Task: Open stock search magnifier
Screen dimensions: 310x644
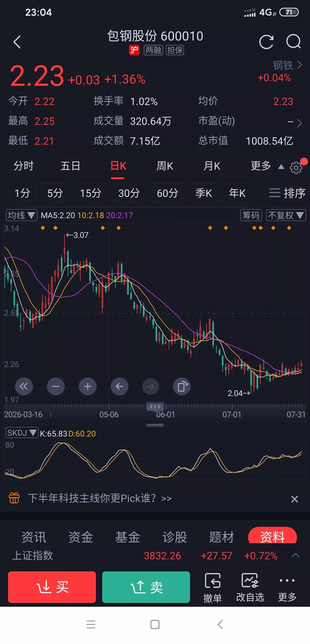Action: (x=294, y=42)
